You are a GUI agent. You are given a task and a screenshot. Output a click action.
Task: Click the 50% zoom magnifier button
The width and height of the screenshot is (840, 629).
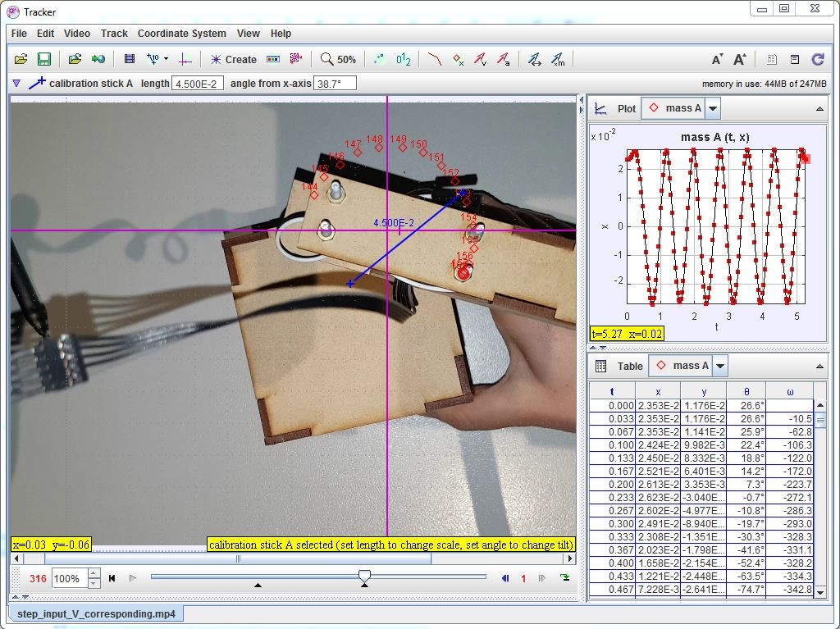(x=338, y=60)
